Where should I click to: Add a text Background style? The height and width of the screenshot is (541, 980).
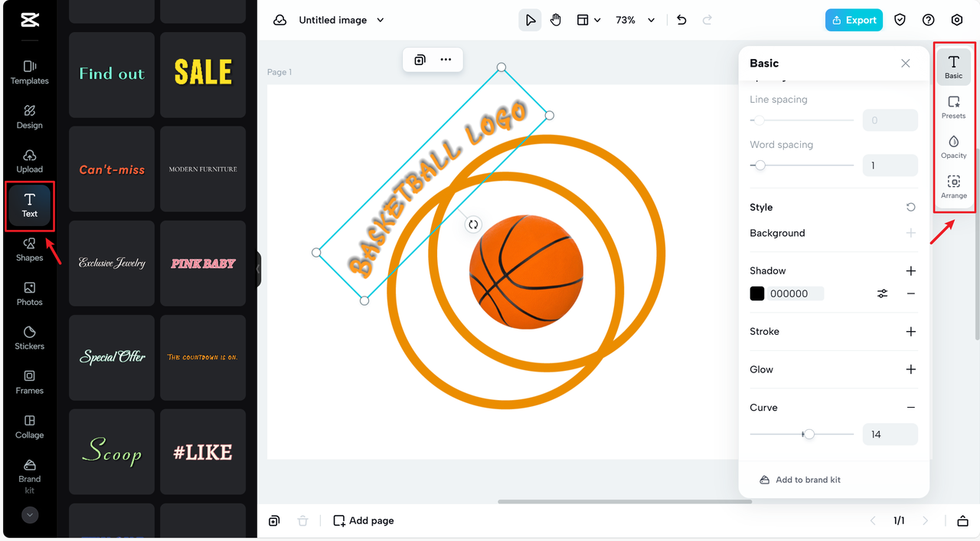pyautogui.click(x=910, y=233)
